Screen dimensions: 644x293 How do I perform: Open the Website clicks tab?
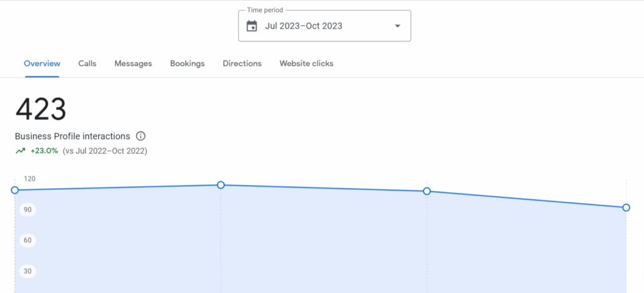point(306,64)
